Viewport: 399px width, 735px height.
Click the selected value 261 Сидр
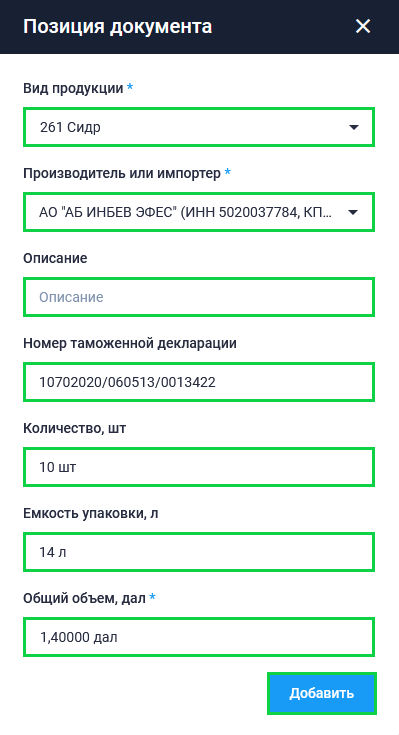70,127
